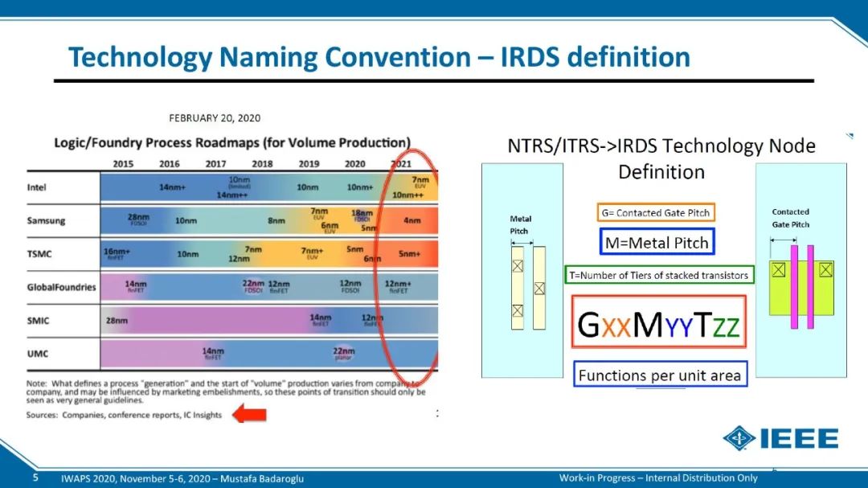Click the 2017 year column header
868x488 pixels.
tap(215, 164)
